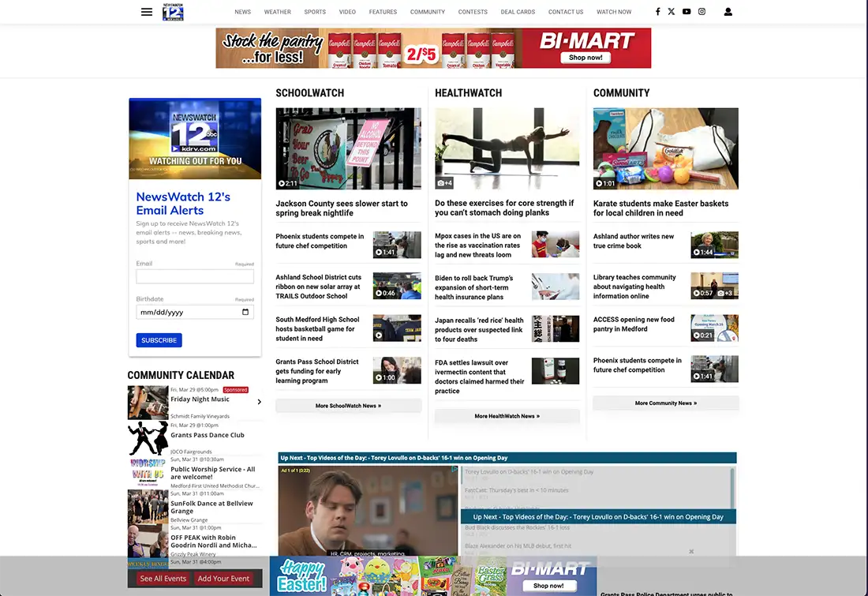Open the Video menu
868x596 pixels.
(348, 12)
